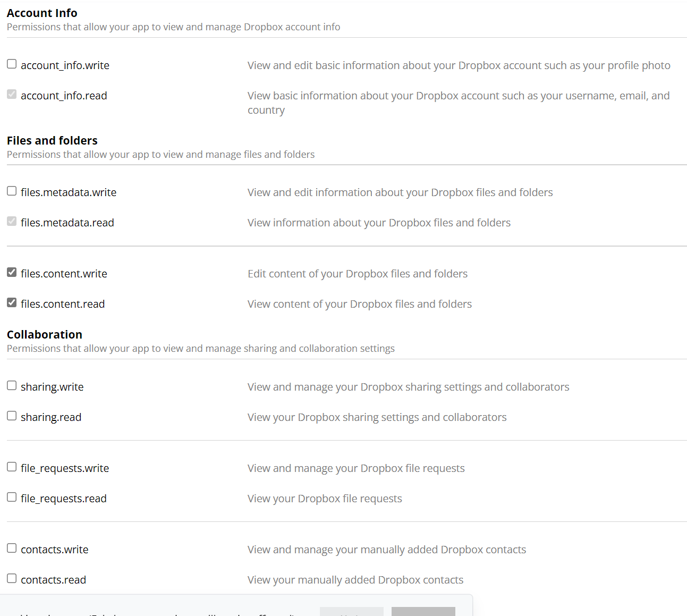Screen dimensions: 687x616
Task: Turn on the file_requests.read checkbox
Action: [12, 497]
